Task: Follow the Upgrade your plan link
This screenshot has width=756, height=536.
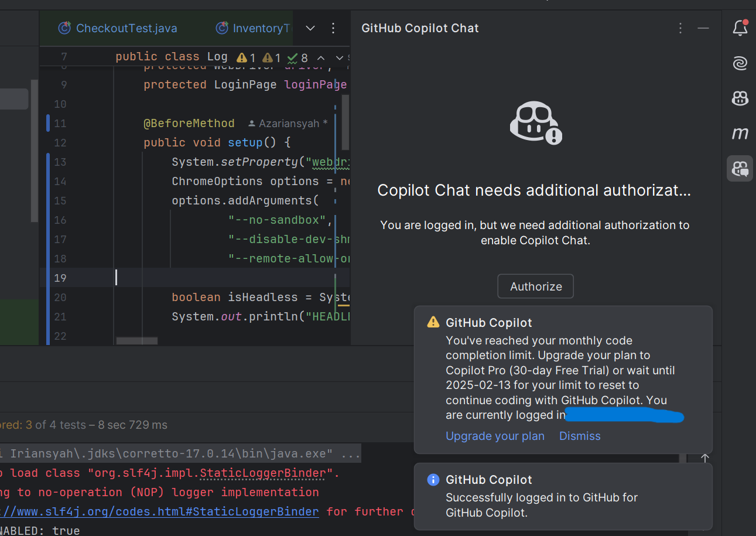Action: (x=495, y=436)
